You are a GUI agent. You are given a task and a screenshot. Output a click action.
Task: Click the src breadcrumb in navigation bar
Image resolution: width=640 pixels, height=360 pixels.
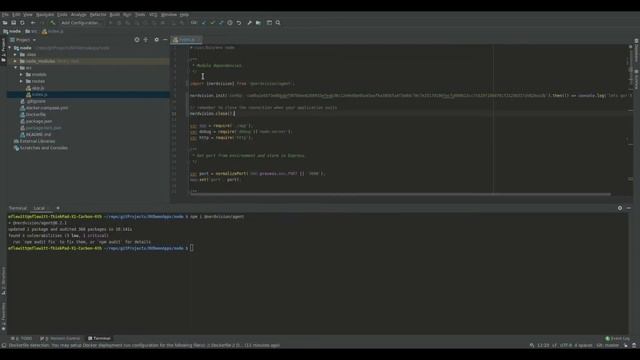click(x=31, y=31)
